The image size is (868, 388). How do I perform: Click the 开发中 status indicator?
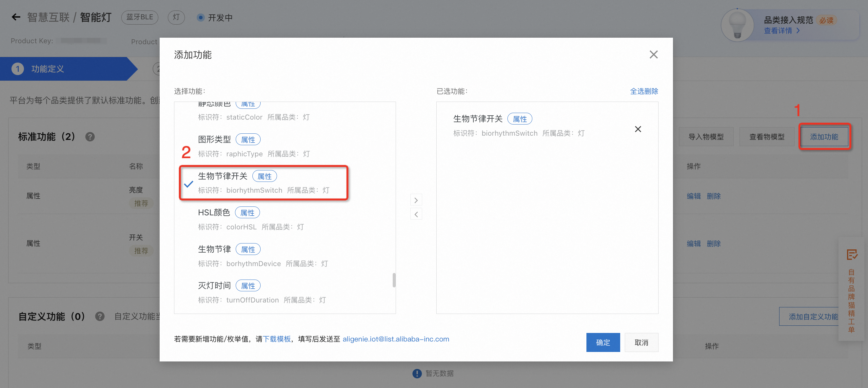pyautogui.click(x=215, y=17)
